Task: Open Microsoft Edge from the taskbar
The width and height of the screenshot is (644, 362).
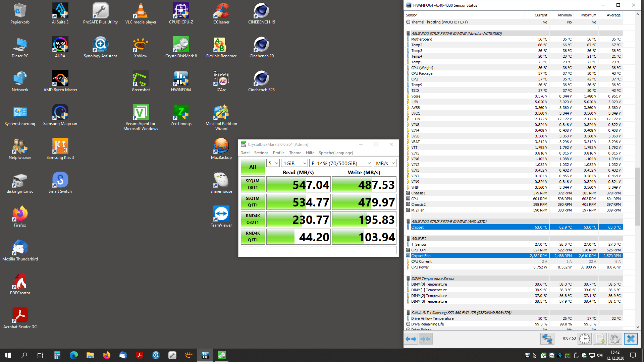Action: (x=73, y=355)
